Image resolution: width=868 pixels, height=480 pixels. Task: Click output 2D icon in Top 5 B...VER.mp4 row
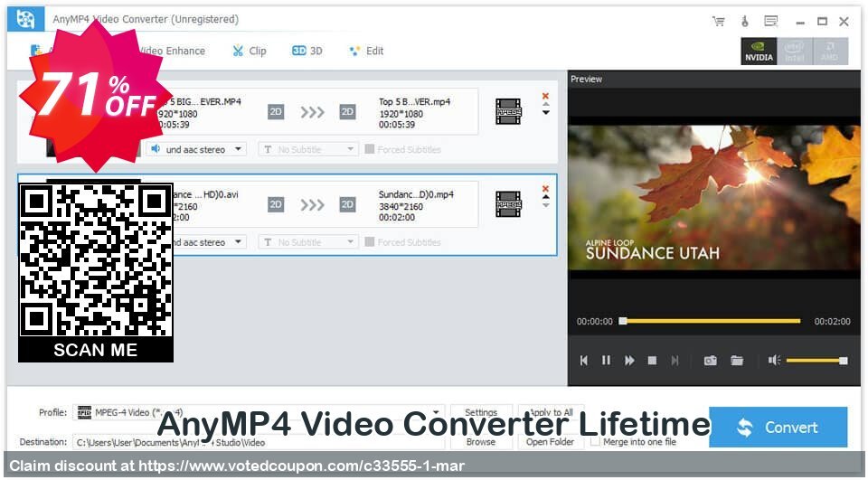tap(347, 112)
